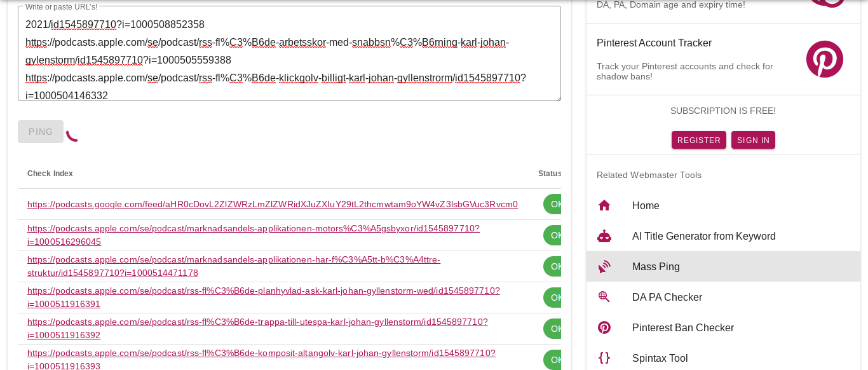Click the Check Index column header

click(x=50, y=174)
